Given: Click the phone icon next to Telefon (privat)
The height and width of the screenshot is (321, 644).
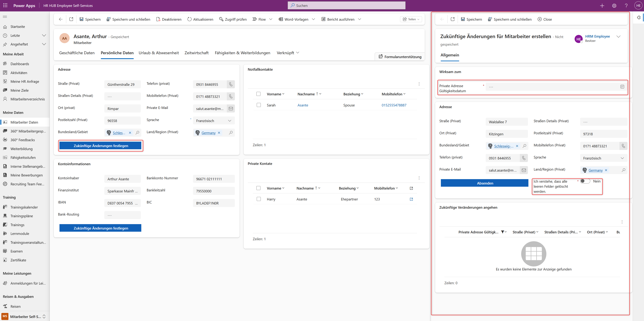Looking at the screenshot, I should pos(231,84).
